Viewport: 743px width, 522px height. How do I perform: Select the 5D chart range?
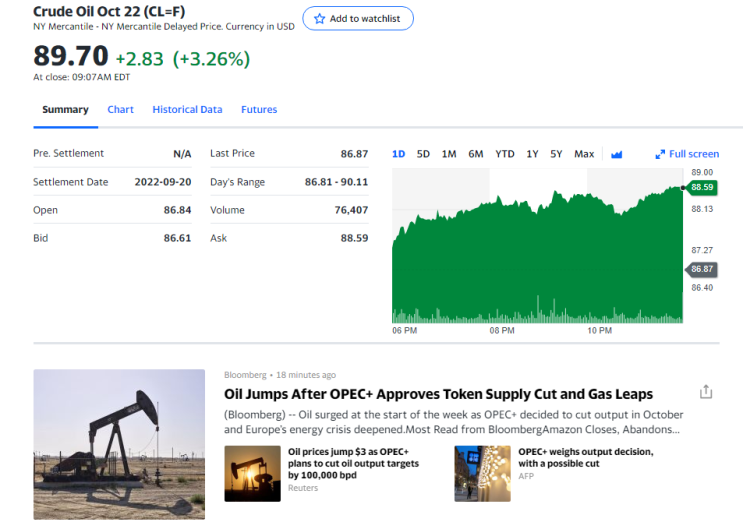423,154
